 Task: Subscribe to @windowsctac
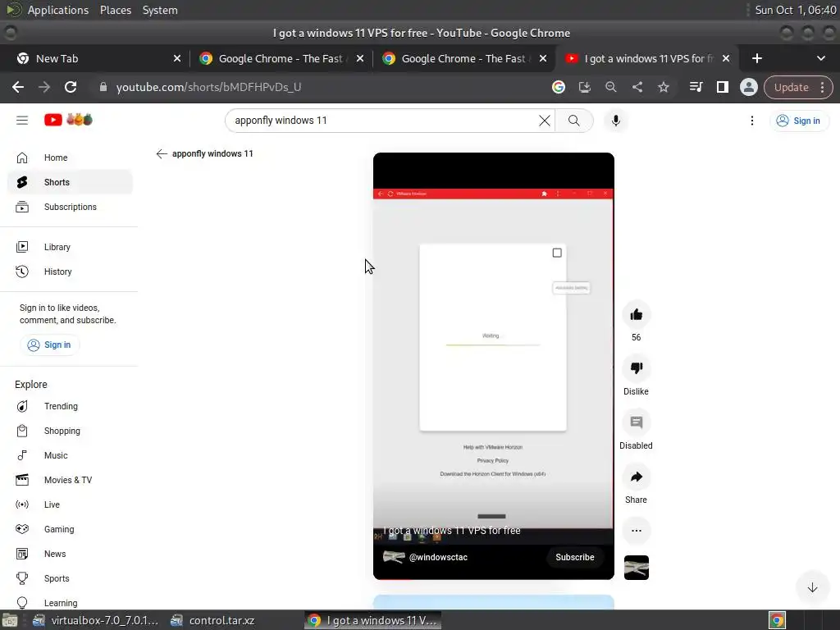click(x=575, y=557)
